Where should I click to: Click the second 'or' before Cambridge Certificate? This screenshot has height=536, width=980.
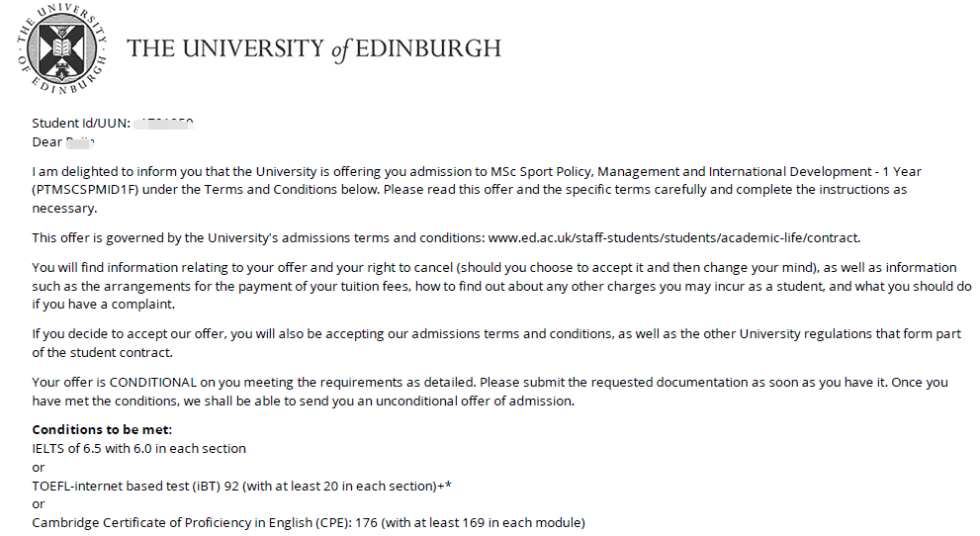[x=39, y=504]
